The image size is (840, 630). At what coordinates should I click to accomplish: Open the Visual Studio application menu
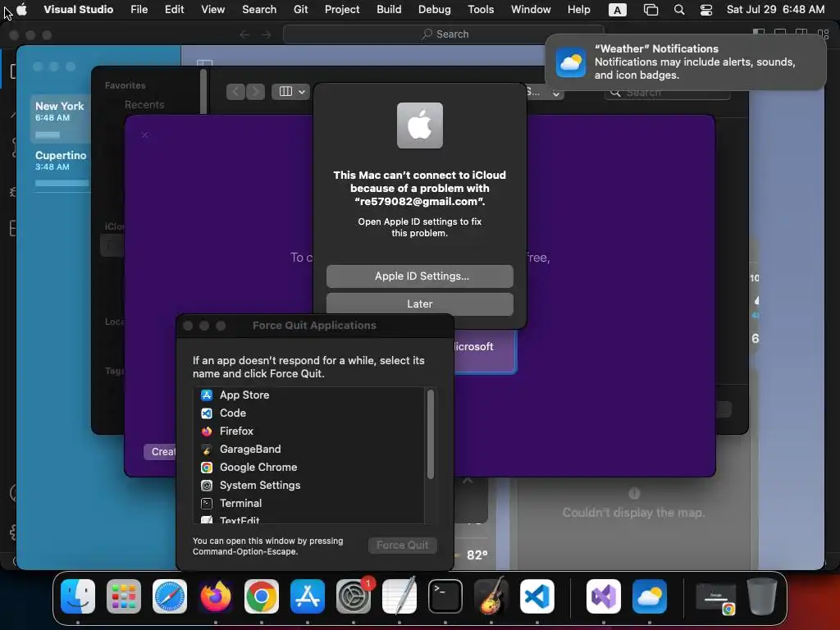pos(78,10)
